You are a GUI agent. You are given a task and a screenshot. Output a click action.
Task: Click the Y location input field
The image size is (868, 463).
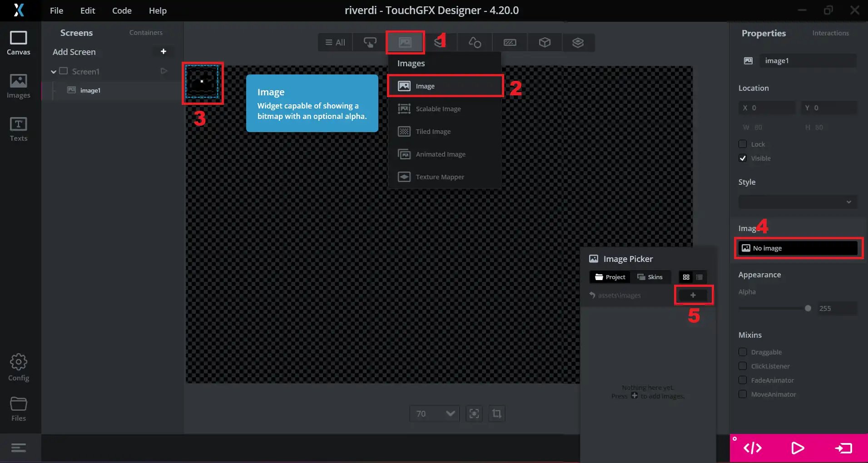[828, 108]
